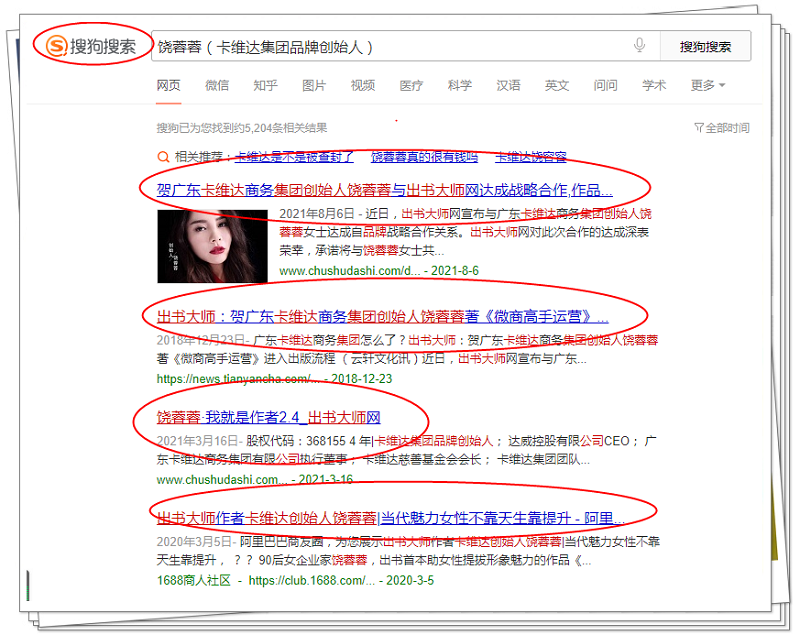This screenshot has height=635, width=800.
Task: Select the 医疗 tab
Action: tap(411, 86)
